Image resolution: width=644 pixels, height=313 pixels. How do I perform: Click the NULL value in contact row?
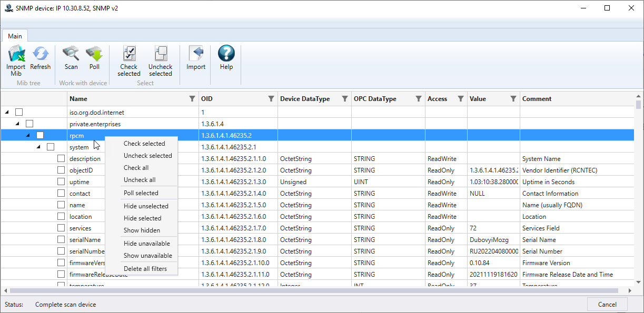[477, 194]
